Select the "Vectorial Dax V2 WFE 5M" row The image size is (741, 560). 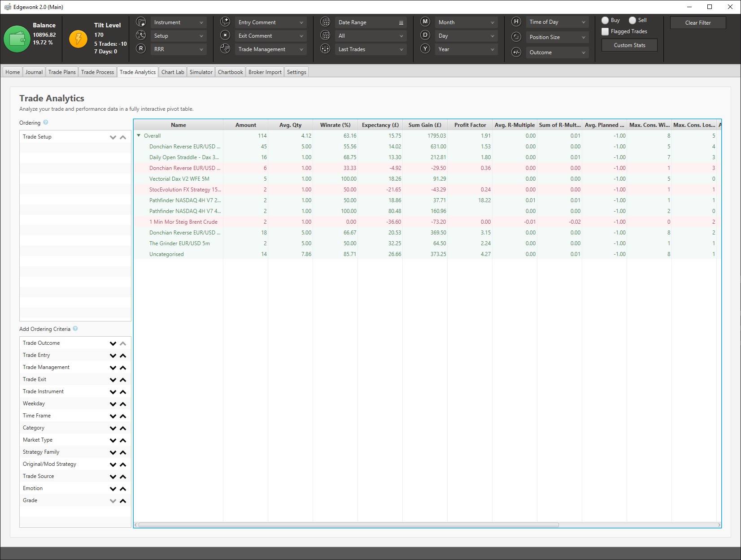click(x=427, y=179)
